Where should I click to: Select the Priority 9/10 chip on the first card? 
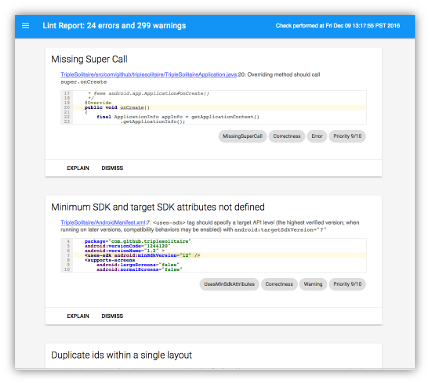click(x=347, y=136)
